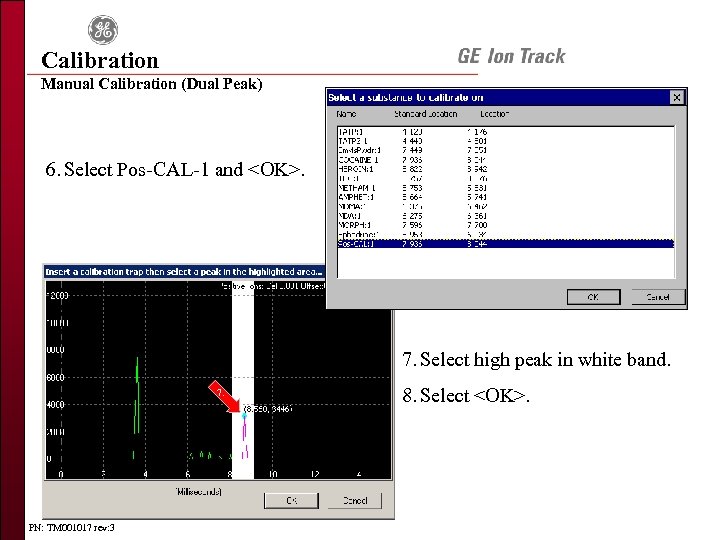
Task: Click the Name column header
Action: [346, 114]
